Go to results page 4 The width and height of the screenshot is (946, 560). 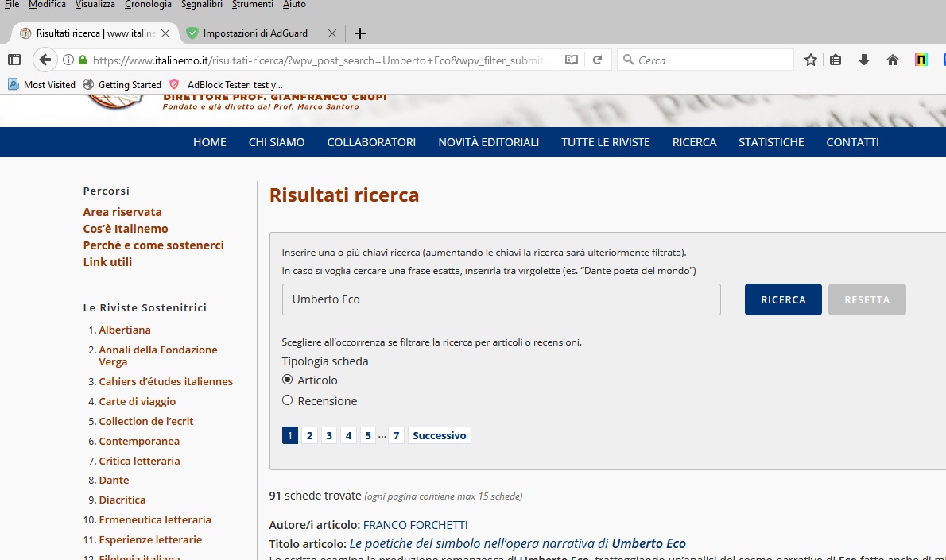tap(348, 435)
